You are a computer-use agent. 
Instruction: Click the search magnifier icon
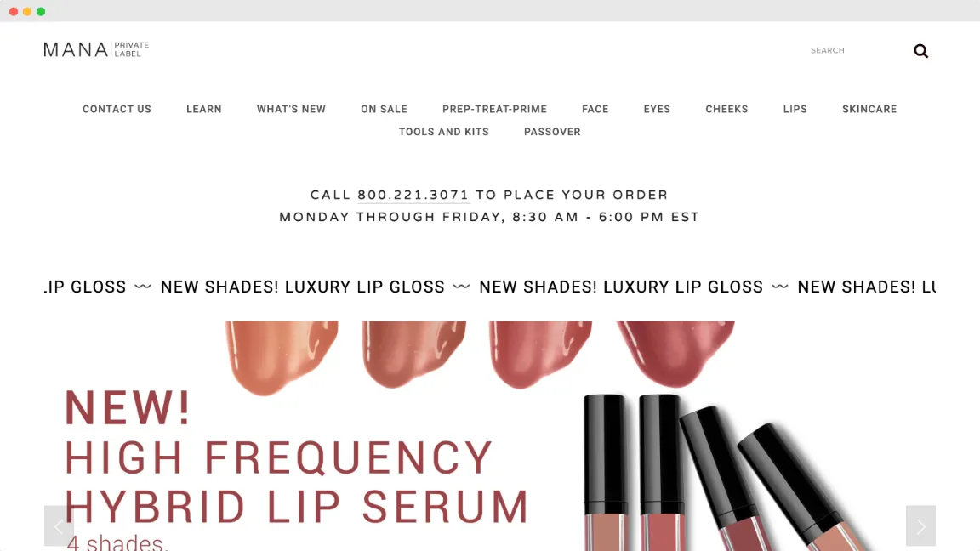(x=920, y=51)
